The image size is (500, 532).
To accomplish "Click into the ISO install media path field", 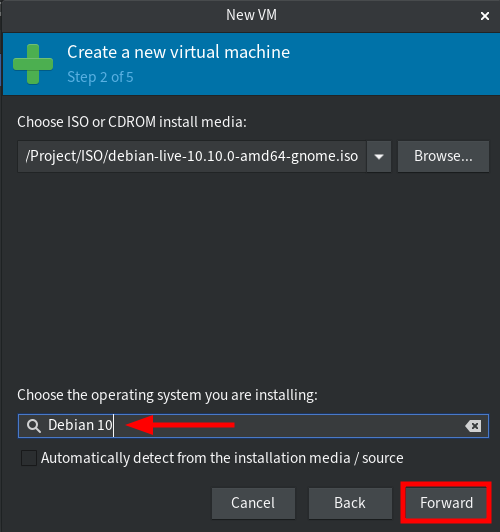I will [x=192, y=156].
